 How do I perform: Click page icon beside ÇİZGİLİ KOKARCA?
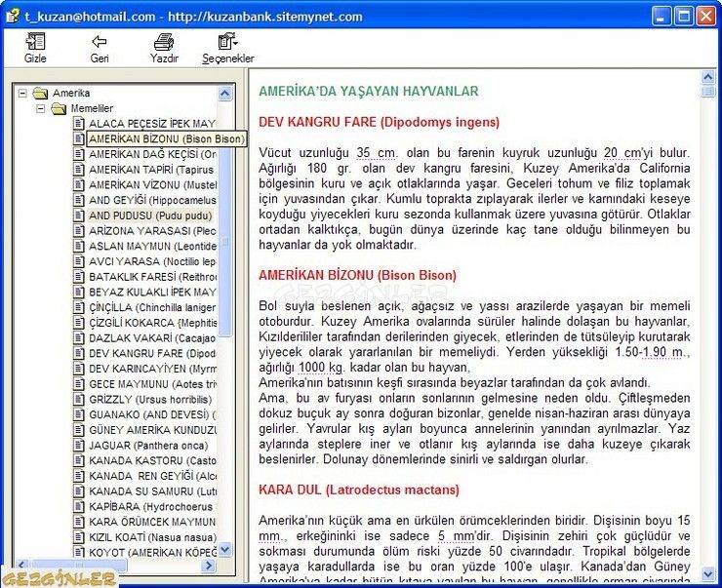79,323
